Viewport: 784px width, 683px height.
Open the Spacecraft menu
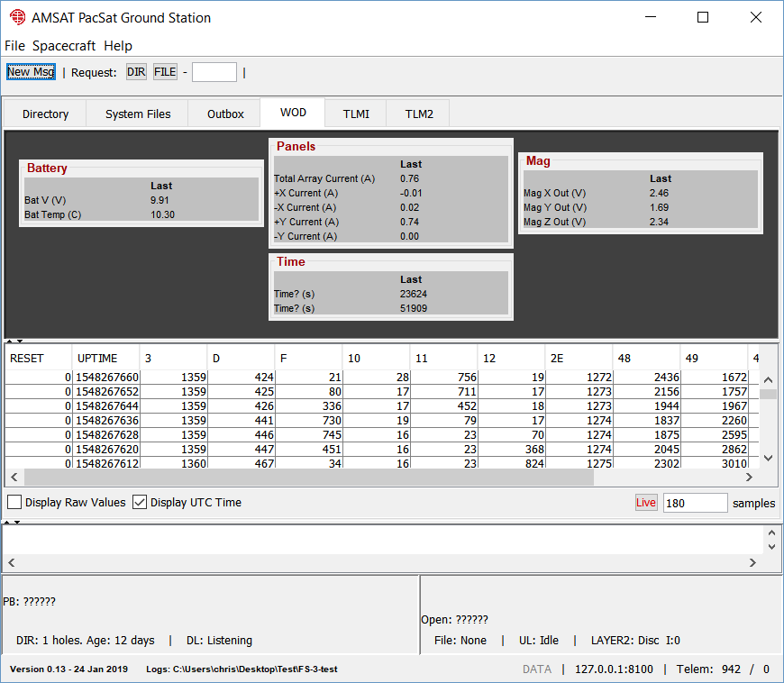coord(63,46)
